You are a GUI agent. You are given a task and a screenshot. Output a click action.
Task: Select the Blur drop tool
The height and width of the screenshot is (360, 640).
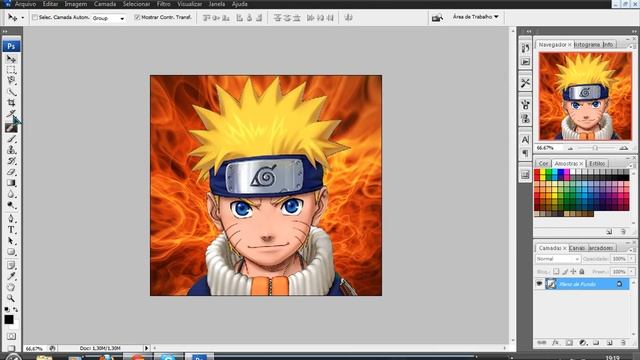coord(11,194)
